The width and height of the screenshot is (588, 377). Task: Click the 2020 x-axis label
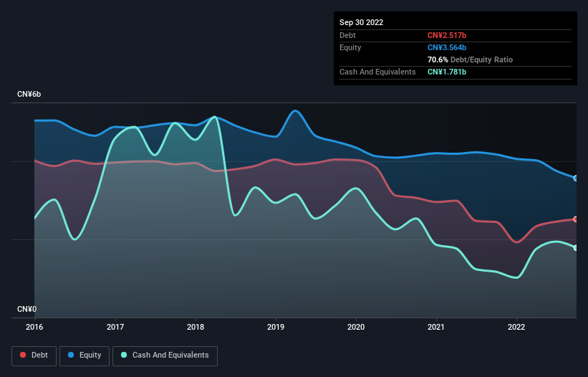point(356,327)
